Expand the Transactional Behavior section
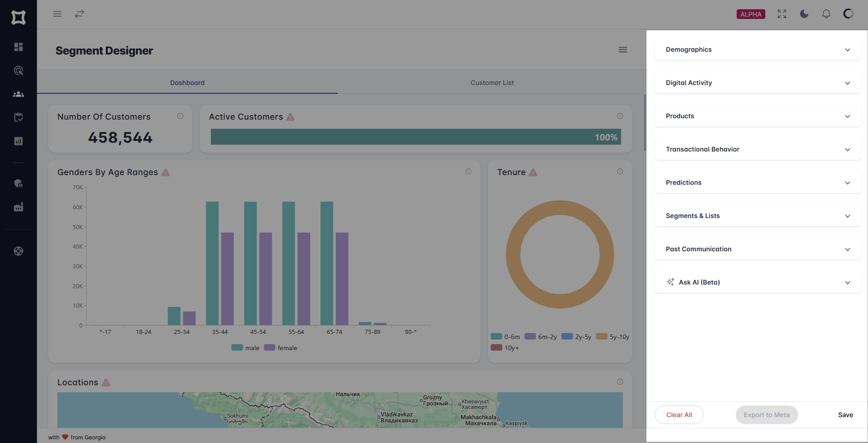The image size is (868, 443). 757,149
